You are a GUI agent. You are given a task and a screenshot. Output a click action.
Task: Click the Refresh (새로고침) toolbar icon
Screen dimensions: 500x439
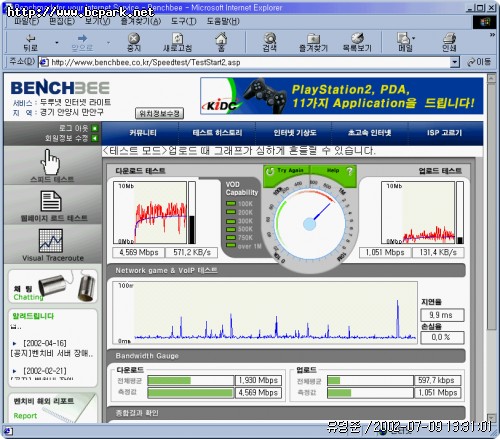click(177, 38)
